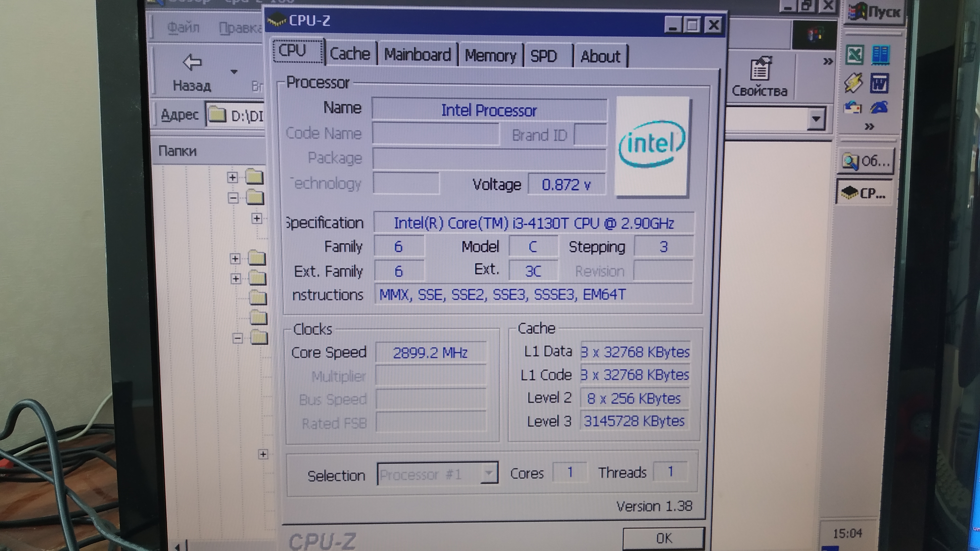
Task: Open Word from the quick launch icons
Action: pos(879,83)
